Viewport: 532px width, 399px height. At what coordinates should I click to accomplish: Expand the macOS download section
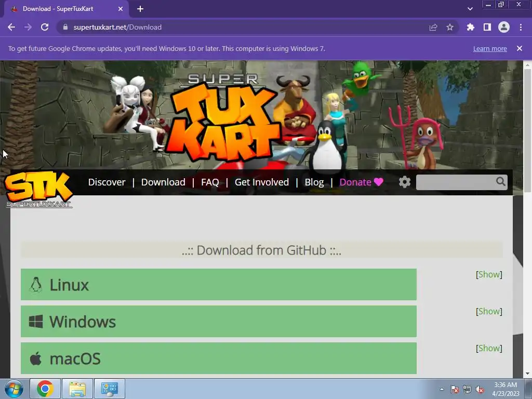click(x=219, y=358)
